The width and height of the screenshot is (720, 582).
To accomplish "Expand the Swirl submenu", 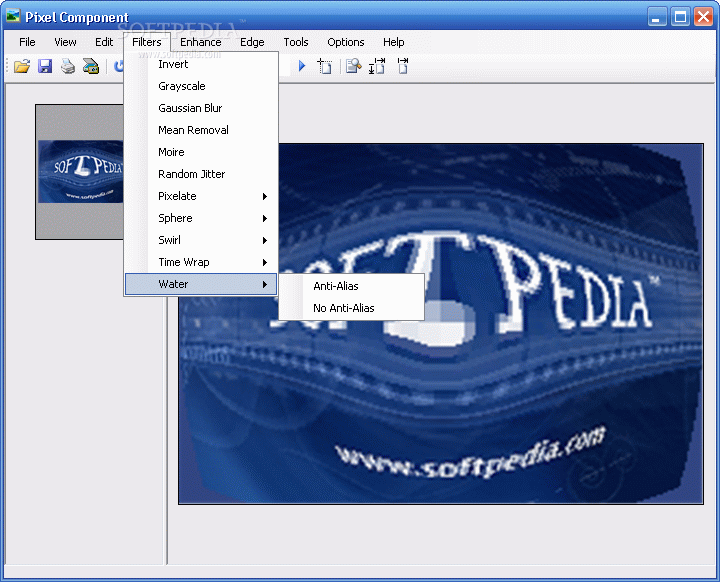I will (201, 241).
